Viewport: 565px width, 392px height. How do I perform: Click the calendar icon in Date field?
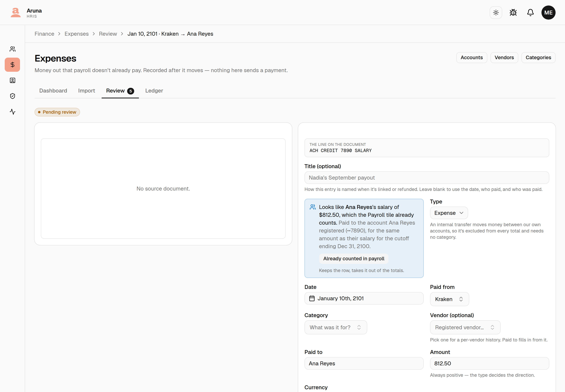click(x=312, y=299)
